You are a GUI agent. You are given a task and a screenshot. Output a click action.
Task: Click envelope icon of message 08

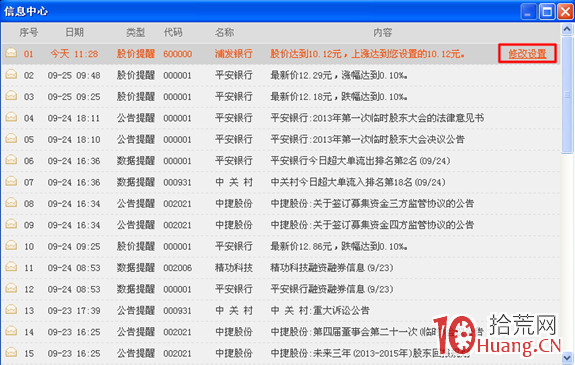tap(11, 202)
